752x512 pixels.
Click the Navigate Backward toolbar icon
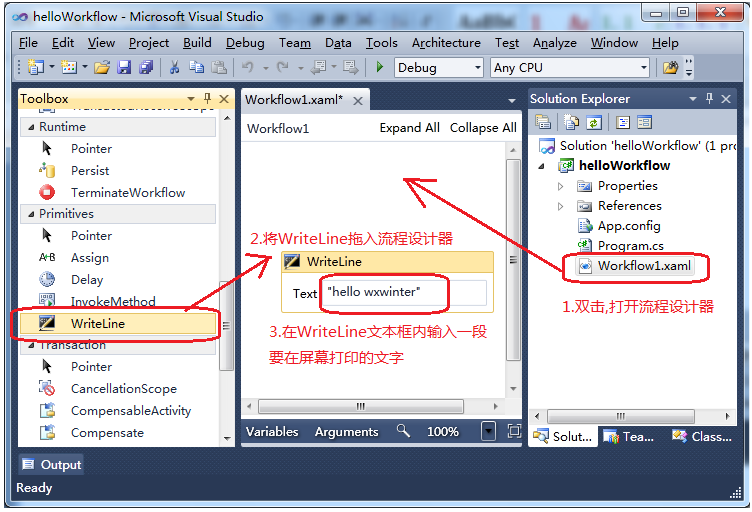point(318,67)
